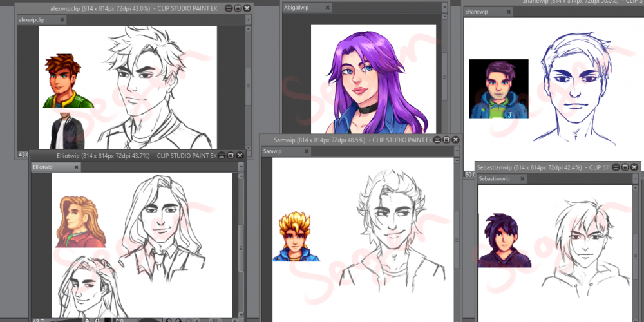
Task: Close the Elliotwip tab using its X
Action: coord(76,167)
